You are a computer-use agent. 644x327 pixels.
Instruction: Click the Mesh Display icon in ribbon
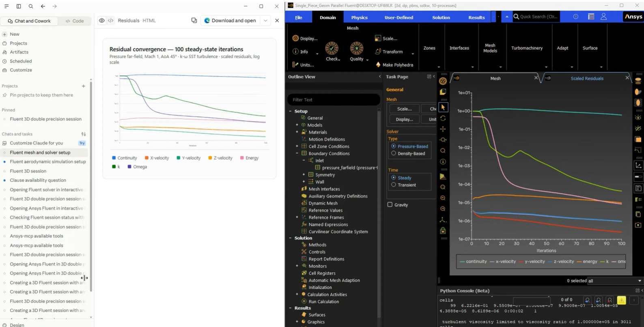point(295,38)
